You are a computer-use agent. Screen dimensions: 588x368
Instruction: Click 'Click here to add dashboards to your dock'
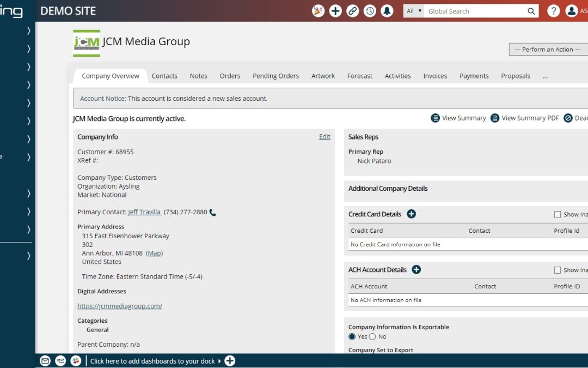[152, 361]
